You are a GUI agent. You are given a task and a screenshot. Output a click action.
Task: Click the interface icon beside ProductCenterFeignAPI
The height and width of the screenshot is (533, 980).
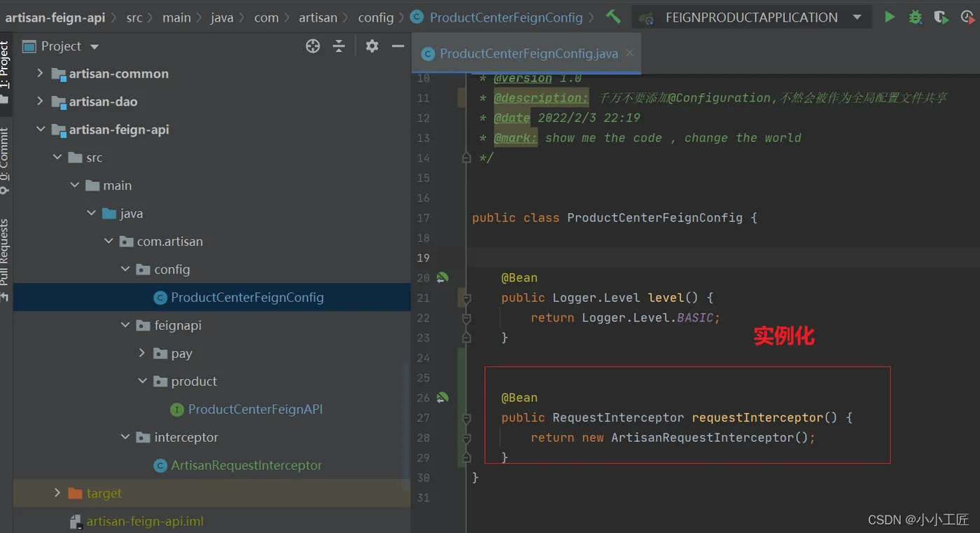[x=176, y=410]
